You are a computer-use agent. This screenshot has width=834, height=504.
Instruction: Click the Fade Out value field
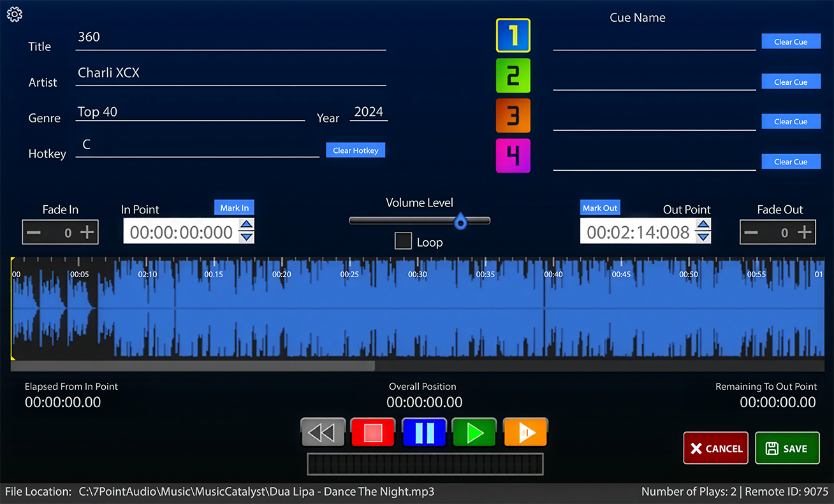tap(784, 233)
